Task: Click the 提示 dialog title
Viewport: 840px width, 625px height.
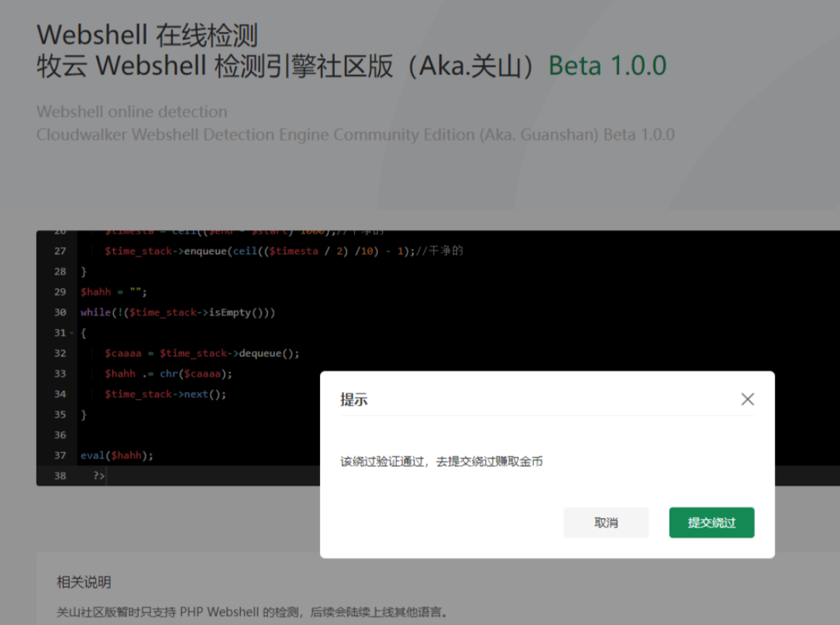Action: pyautogui.click(x=354, y=400)
